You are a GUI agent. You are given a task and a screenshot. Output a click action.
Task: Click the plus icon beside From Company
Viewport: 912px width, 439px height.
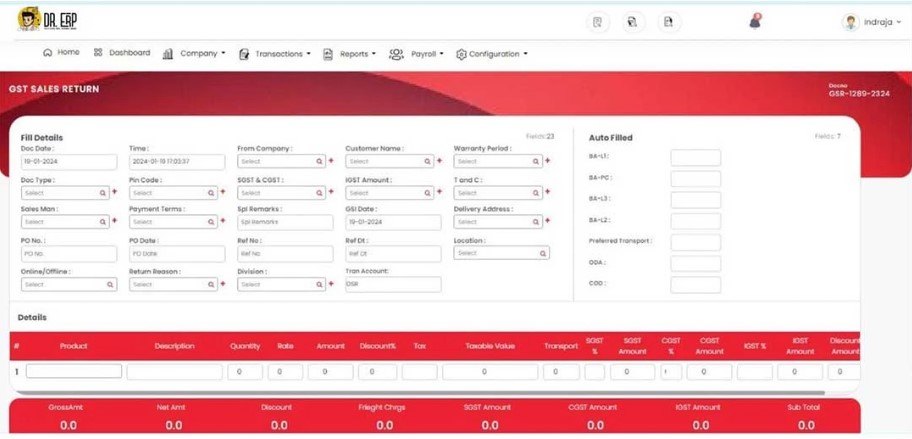(x=331, y=161)
